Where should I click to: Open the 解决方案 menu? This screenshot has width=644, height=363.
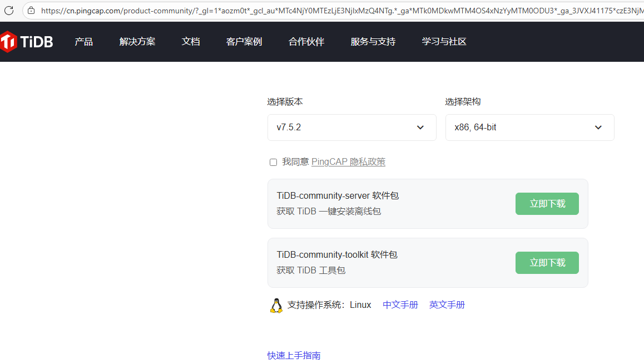point(137,42)
